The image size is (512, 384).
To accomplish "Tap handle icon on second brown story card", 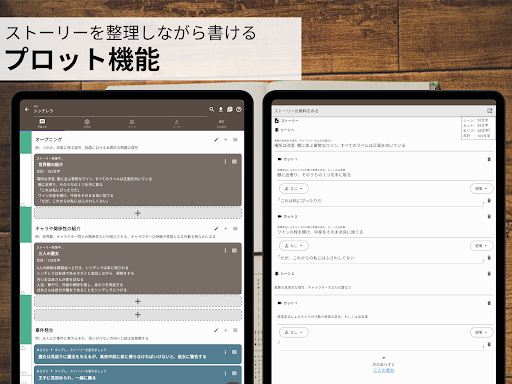I will click(x=234, y=250).
